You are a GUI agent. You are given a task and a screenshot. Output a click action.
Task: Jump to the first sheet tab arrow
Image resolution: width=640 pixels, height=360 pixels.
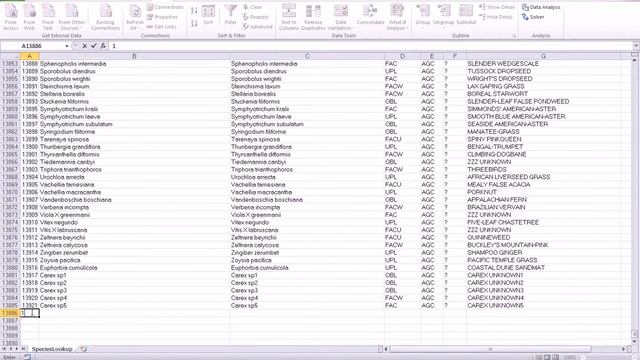pyautogui.click(x=4, y=349)
